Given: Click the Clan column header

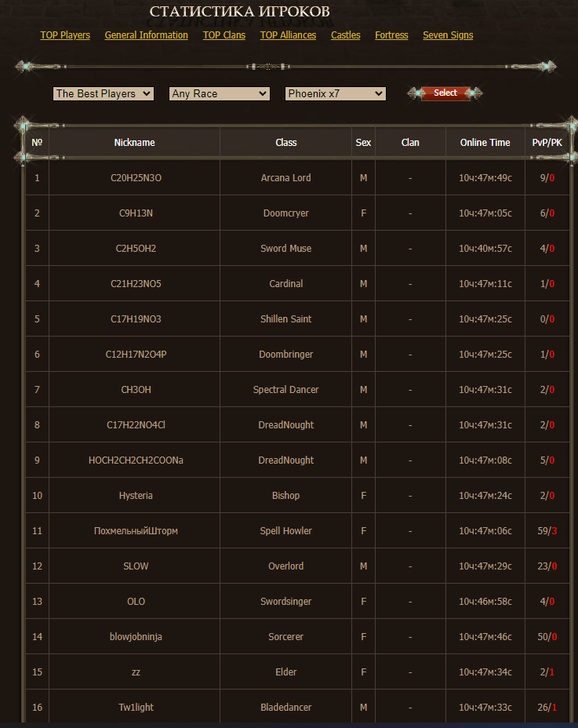Looking at the screenshot, I should click(410, 143).
